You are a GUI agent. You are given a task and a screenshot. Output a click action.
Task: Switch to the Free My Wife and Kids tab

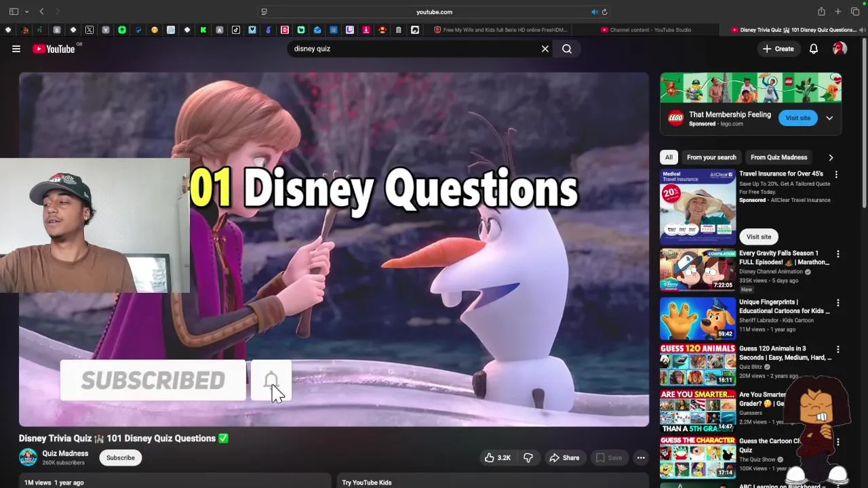point(500,30)
